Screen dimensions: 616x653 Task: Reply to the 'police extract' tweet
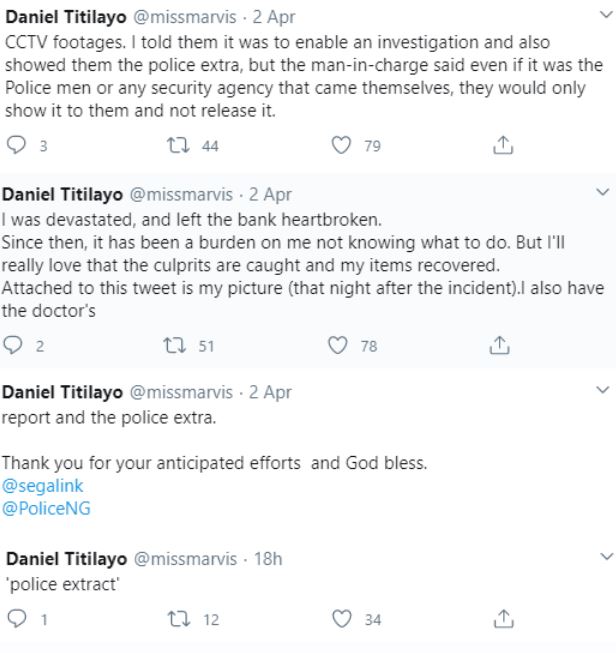pyautogui.click(x=17, y=619)
